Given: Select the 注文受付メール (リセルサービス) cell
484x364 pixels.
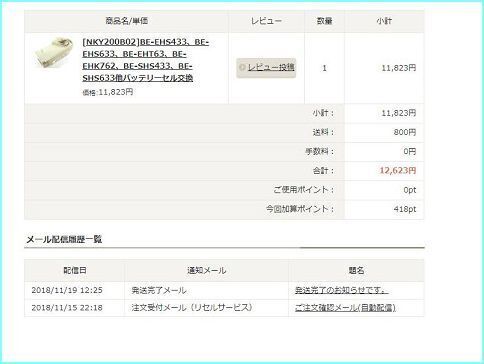Looking at the screenshot, I should (x=206, y=308).
